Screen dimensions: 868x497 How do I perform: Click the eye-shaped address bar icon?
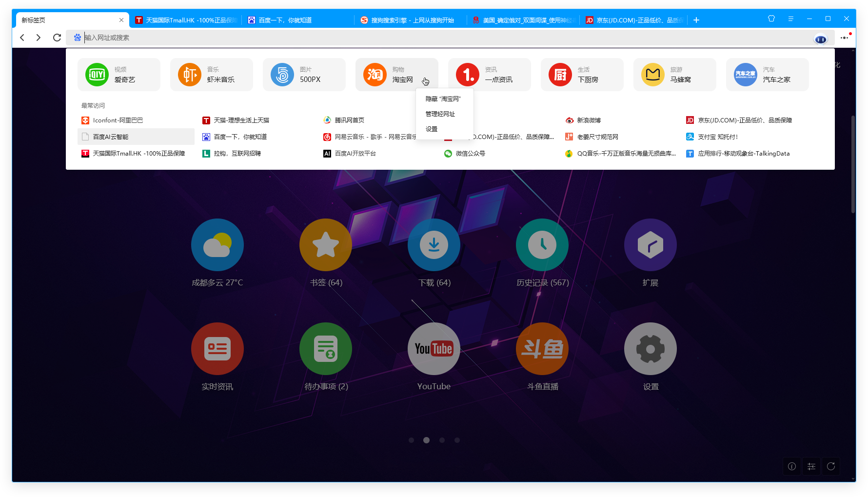[821, 39]
